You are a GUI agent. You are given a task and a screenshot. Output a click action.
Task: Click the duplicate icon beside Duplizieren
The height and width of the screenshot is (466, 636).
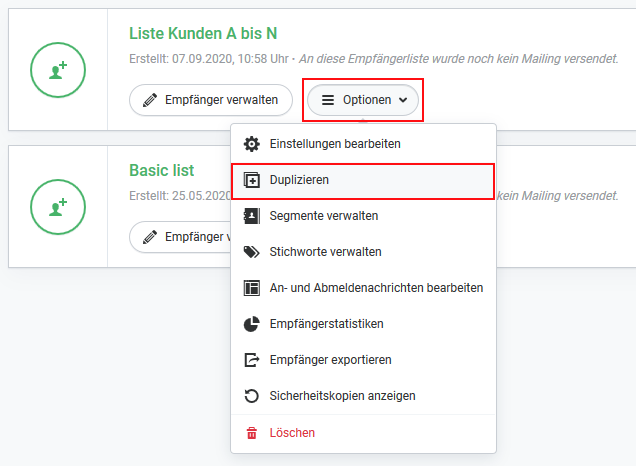[x=251, y=180]
